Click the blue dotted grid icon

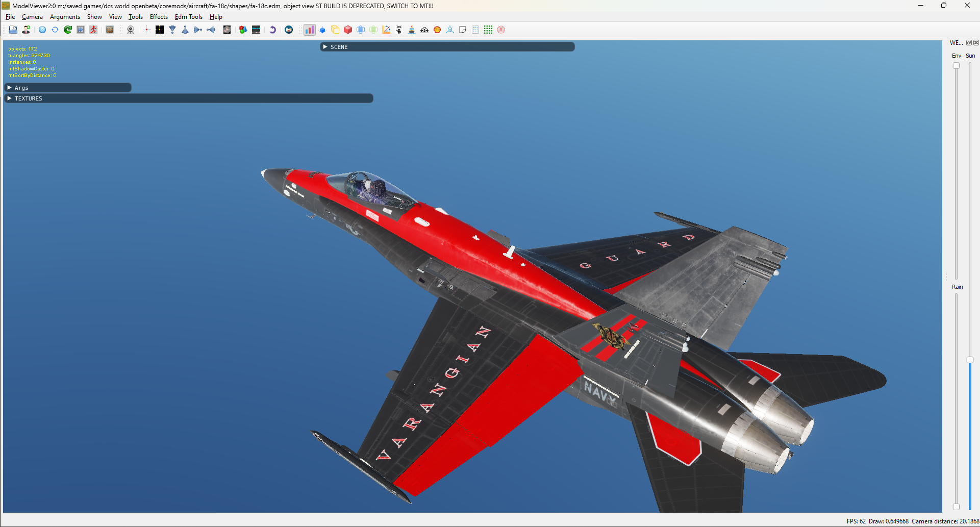coord(475,30)
